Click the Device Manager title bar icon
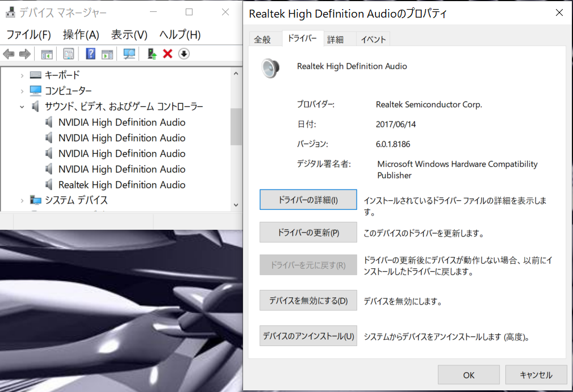 (10, 12)
